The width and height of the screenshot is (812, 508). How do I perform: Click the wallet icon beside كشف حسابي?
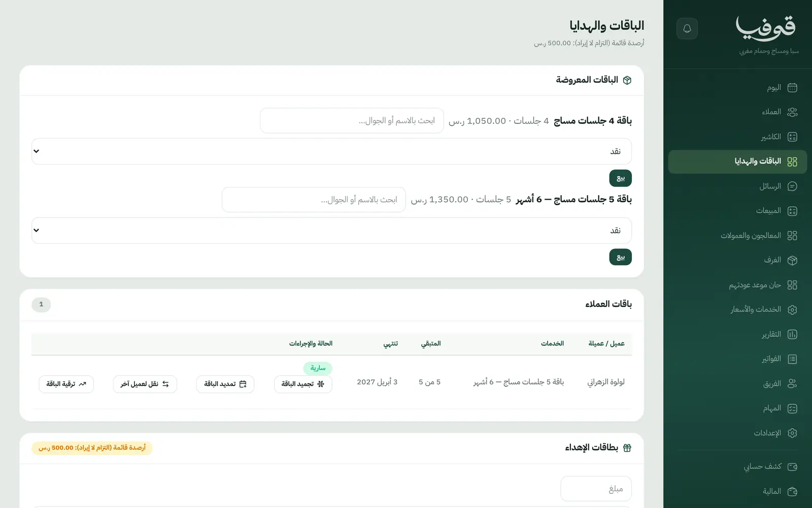(x=792, y=466)
